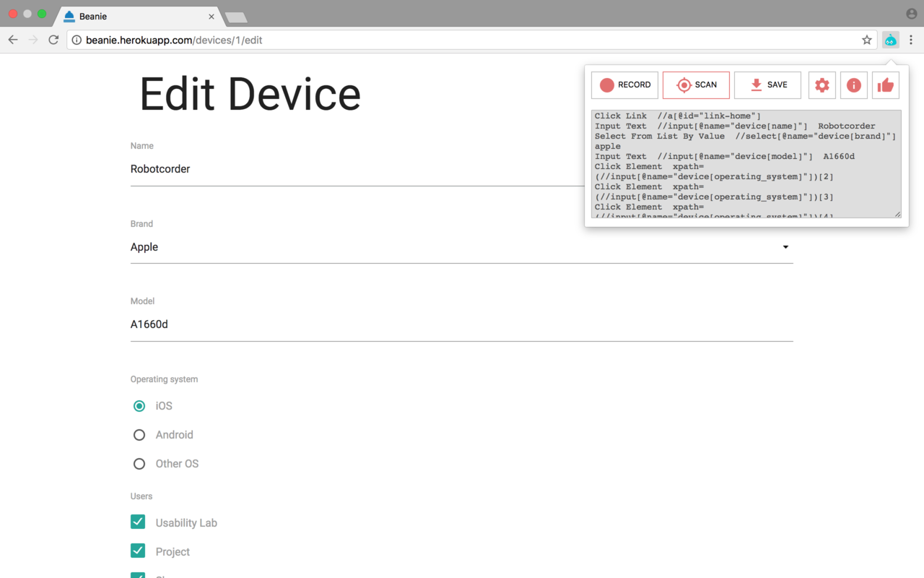The width and height of the screenshot is (924, 578).
Task: Open the Chrome three-dot menu
Action: [x=911, y=40]
